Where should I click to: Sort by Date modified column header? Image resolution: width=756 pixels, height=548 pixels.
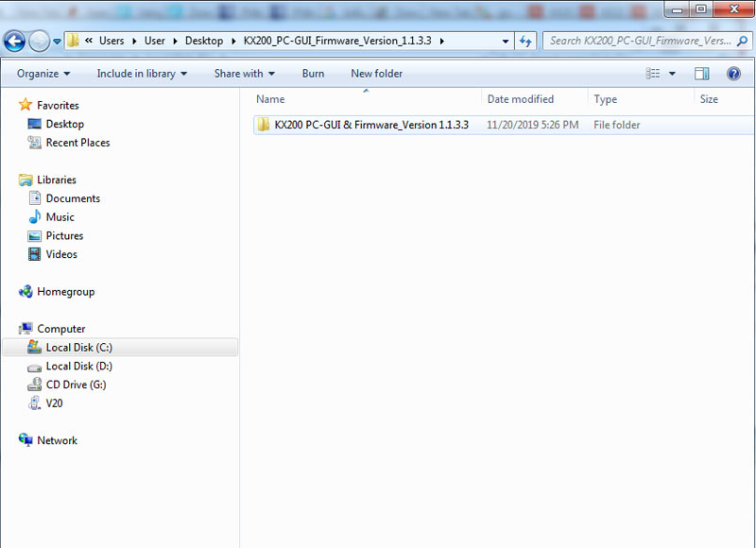520,99
